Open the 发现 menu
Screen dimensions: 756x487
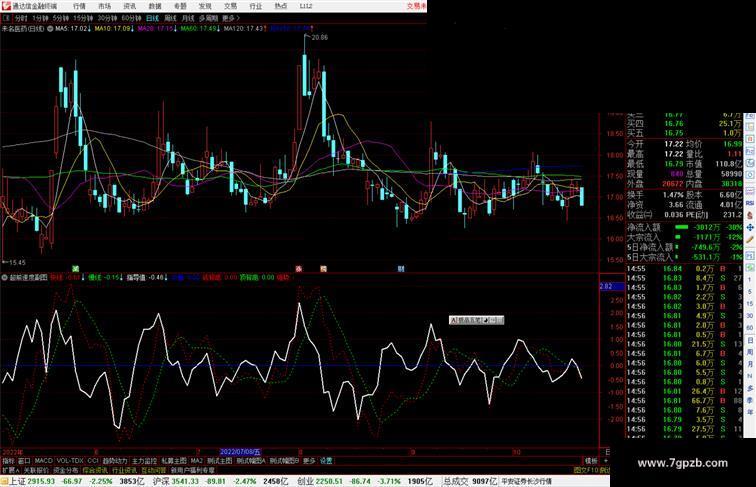(x=205, y=6)
